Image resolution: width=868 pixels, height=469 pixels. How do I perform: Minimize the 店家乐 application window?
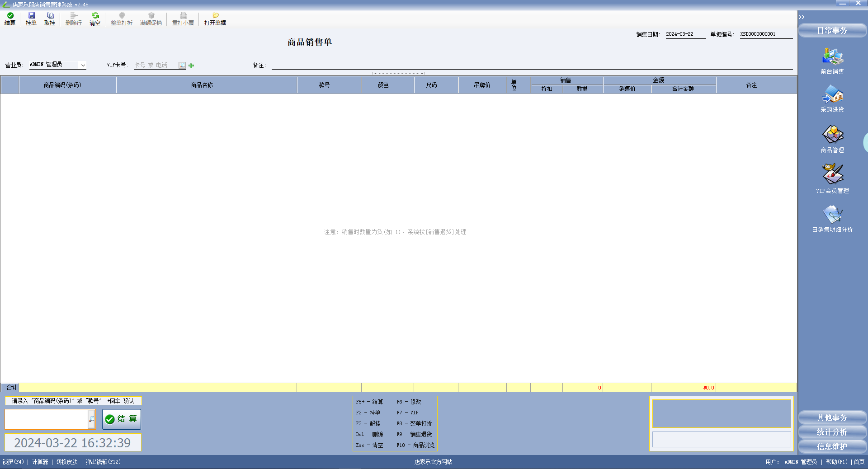[x=842, y=4]
